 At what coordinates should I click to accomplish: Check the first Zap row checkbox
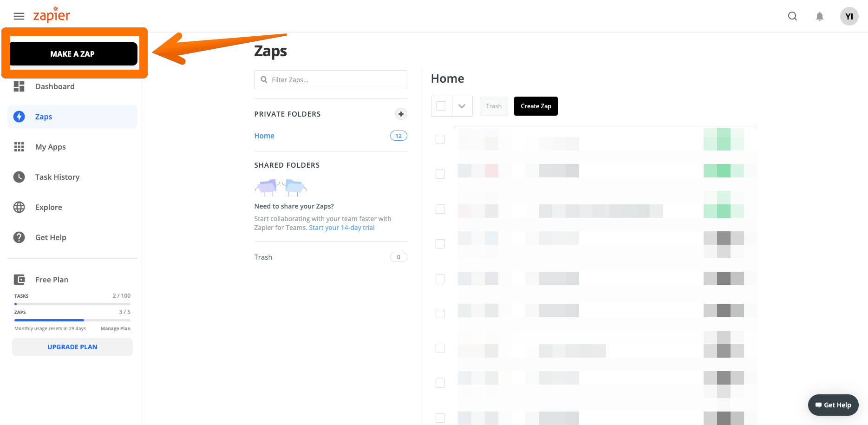click(440, 139)
